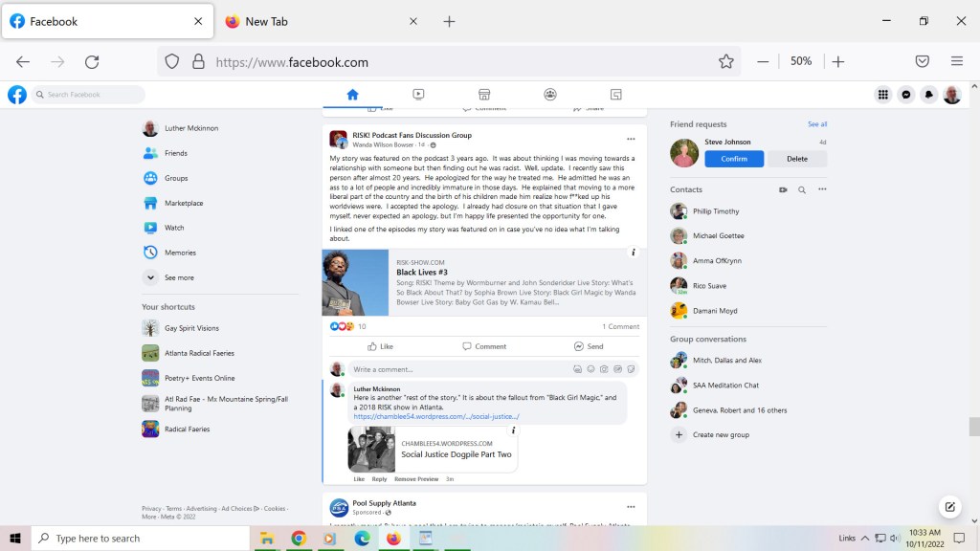
Task: Open options menu for RISK! post
Action: (x=630, y=139)
